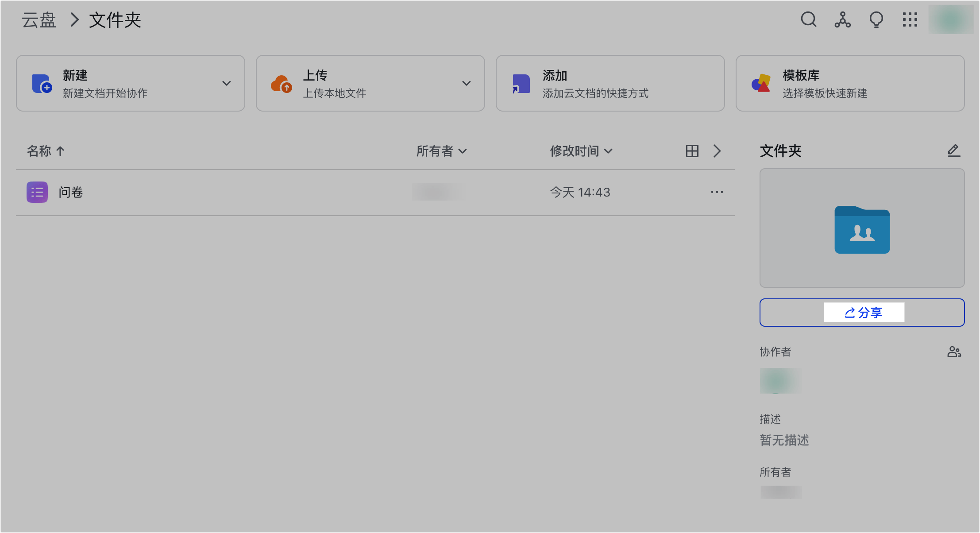Open the 修改时间 column dropdown
980x533 pixels.
coord(581,151)
